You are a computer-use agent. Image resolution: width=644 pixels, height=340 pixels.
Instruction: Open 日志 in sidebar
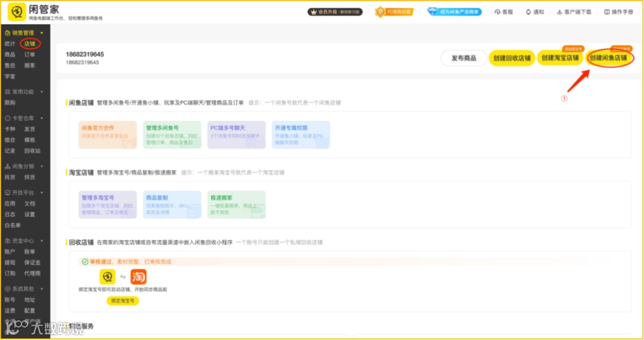10,214
